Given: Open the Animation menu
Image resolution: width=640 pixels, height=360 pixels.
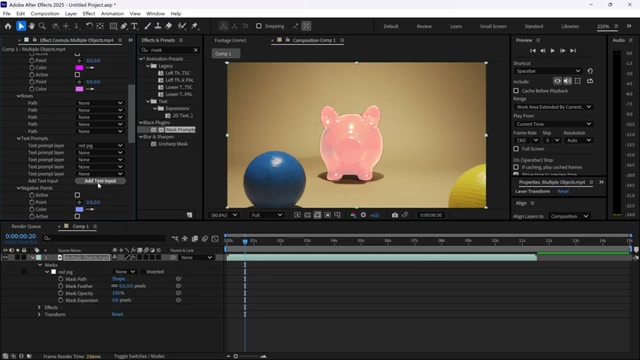Looking at the screenshot, I should (112, 13).
